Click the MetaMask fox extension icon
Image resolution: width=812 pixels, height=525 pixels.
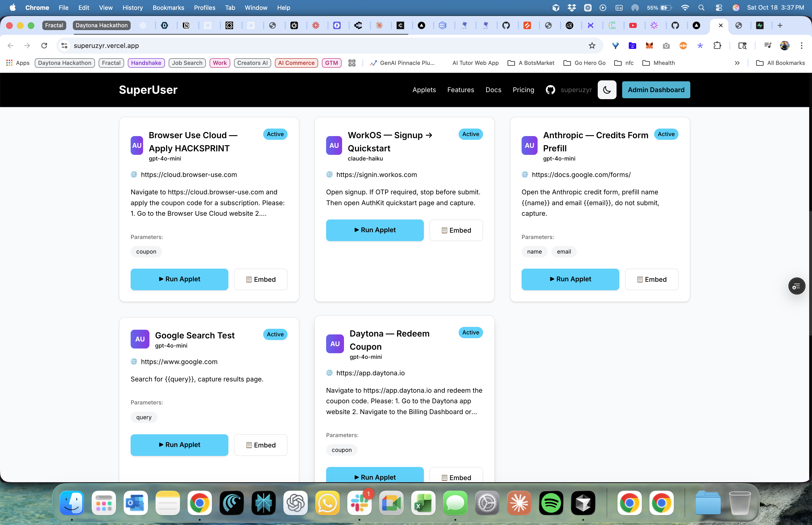[x=649, y=45]
